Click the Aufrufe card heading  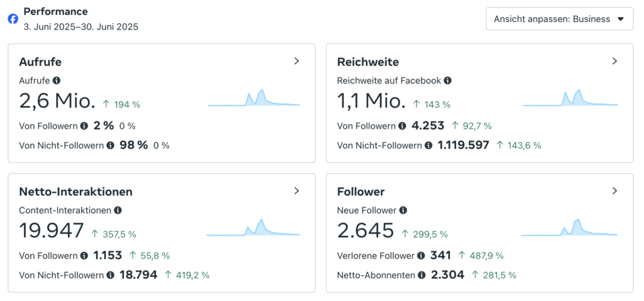pos(40,62)
